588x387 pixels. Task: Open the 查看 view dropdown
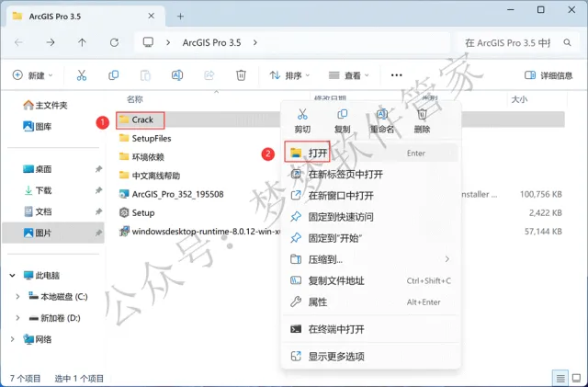pyautogui.click(x=348, y=75)
